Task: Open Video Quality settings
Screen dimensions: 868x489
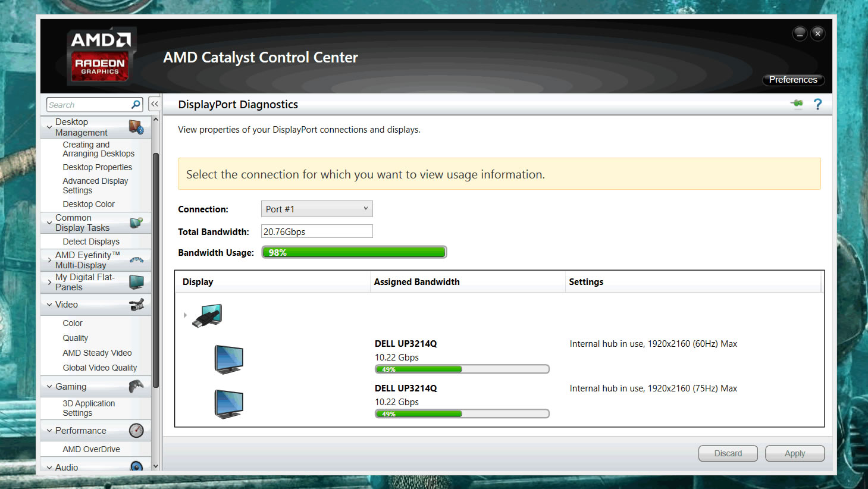Action: 76,338
